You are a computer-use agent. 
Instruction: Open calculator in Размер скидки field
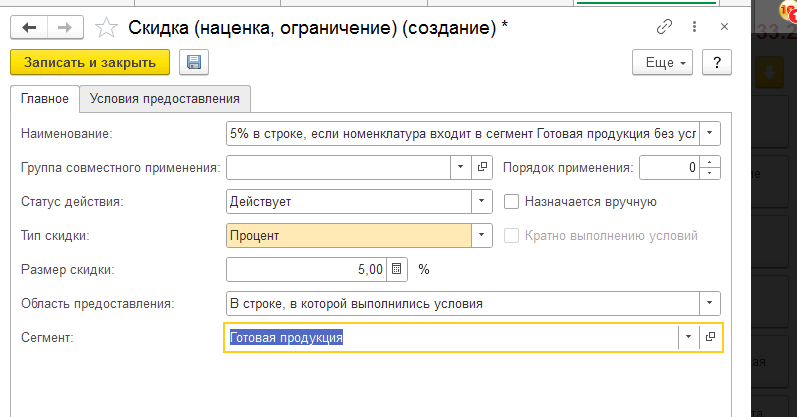tap(397, 269)
